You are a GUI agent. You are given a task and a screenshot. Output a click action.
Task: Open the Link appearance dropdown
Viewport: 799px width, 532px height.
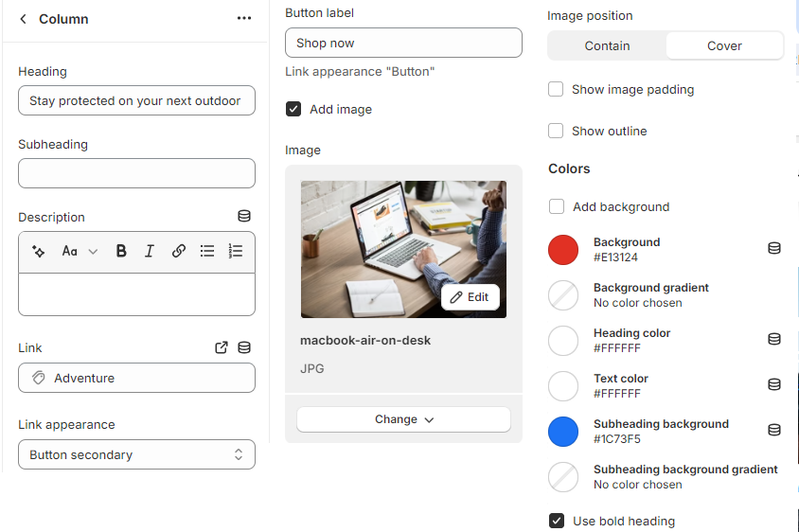coord(136,454)
